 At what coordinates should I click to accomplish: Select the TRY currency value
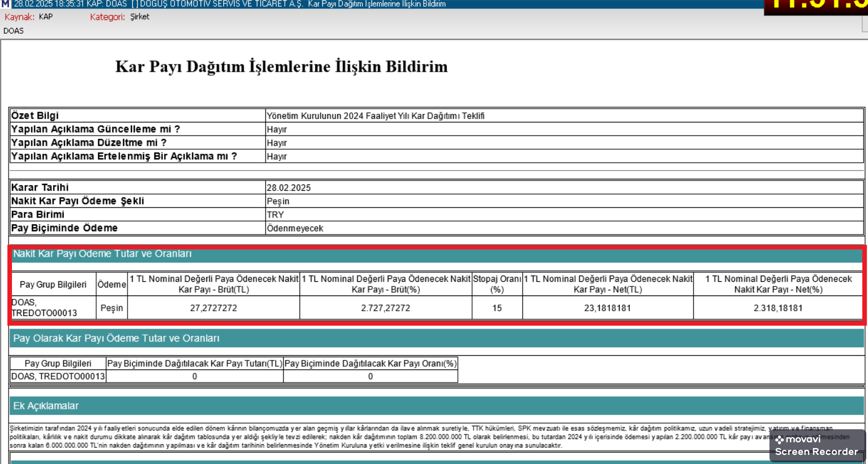tap(275, 215)
